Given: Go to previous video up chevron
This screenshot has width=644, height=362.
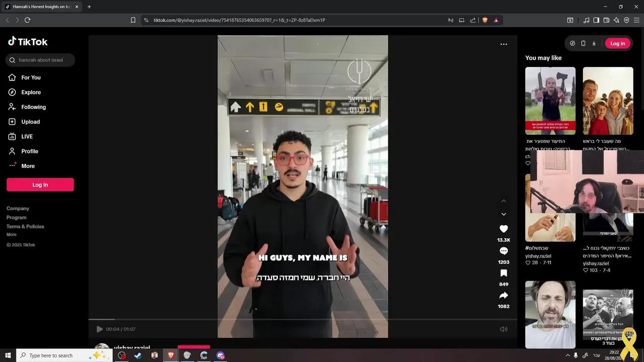Looking at the screenshot, I should 504,201.
